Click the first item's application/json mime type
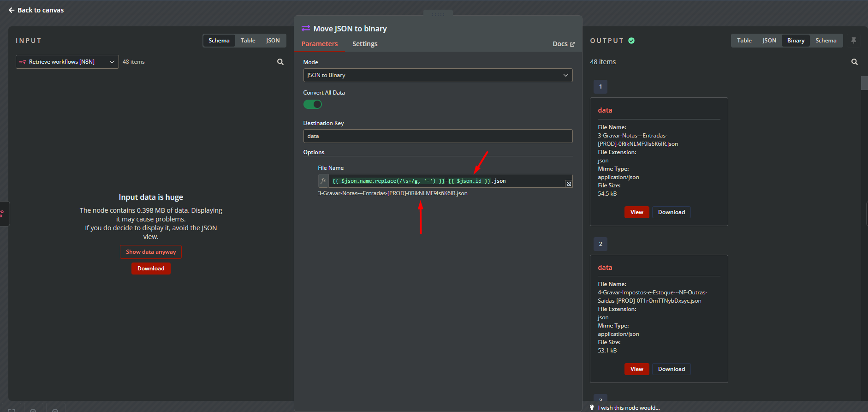Screen dimensions: 868x412 pyautogui.click(x=618, y=177)
